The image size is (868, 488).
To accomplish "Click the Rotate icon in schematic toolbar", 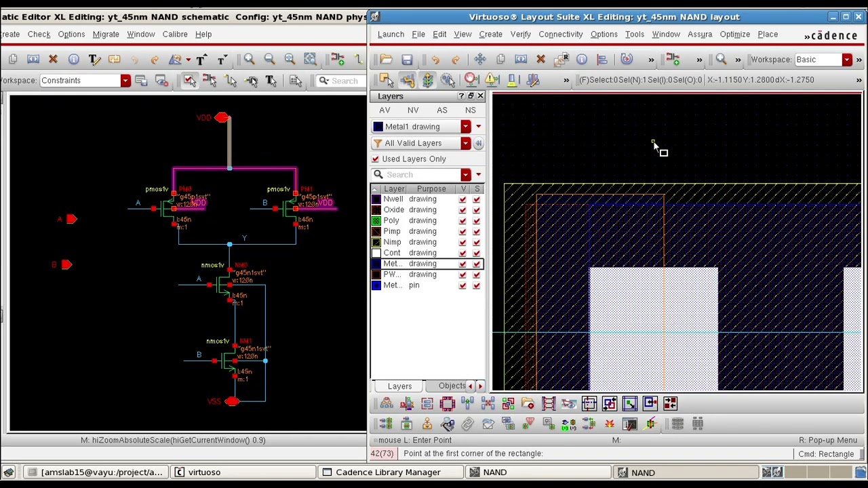I will (176, 60).
